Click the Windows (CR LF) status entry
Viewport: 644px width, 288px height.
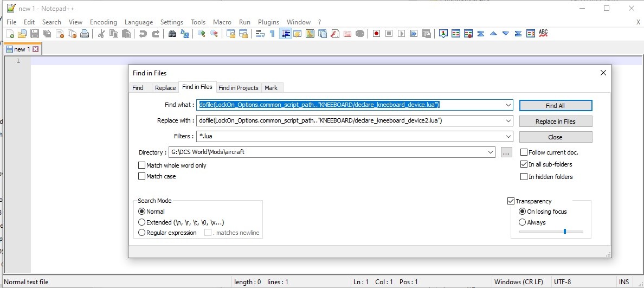(518, 282)
